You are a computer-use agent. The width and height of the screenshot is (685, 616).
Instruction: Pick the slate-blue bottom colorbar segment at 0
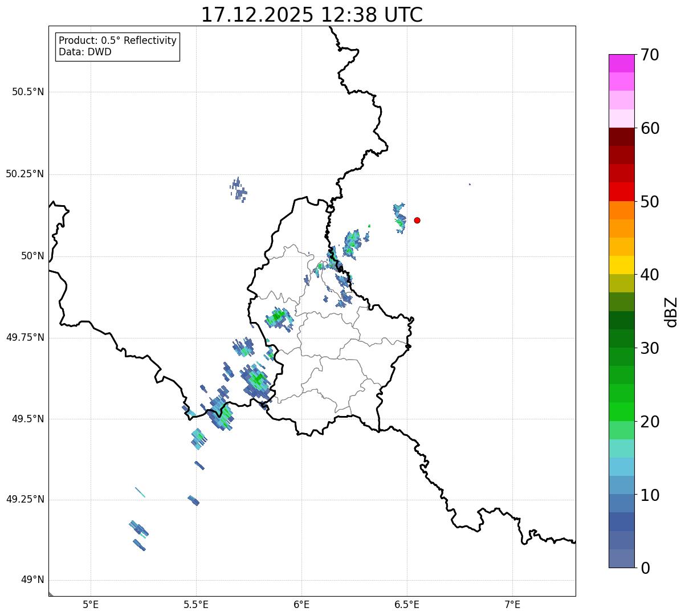coord(622,558)
